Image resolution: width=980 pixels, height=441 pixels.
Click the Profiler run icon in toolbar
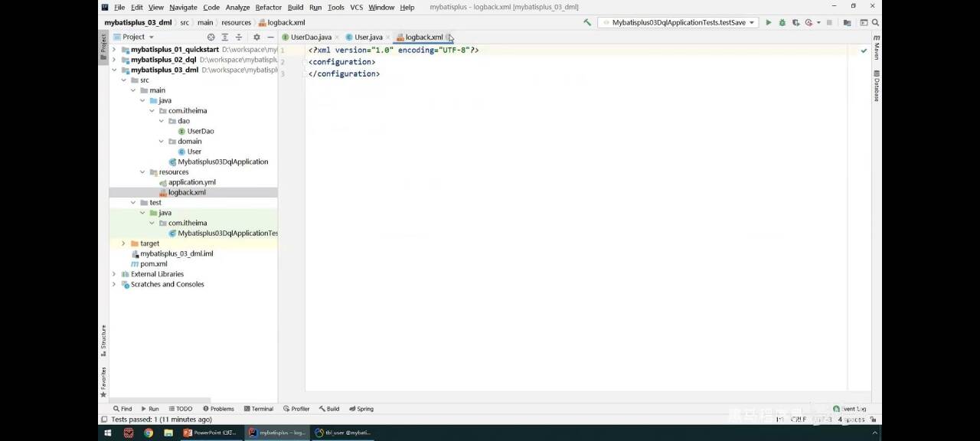[x=808, y=23]
